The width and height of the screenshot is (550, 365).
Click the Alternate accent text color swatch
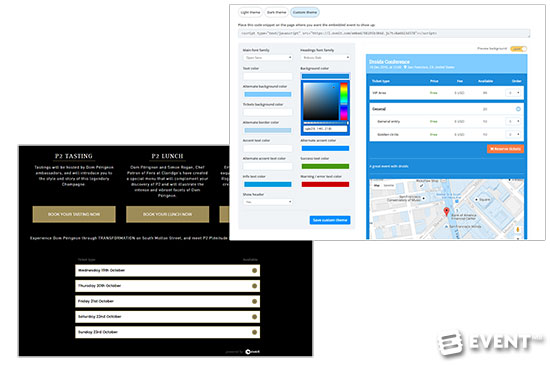click(268, 167)
